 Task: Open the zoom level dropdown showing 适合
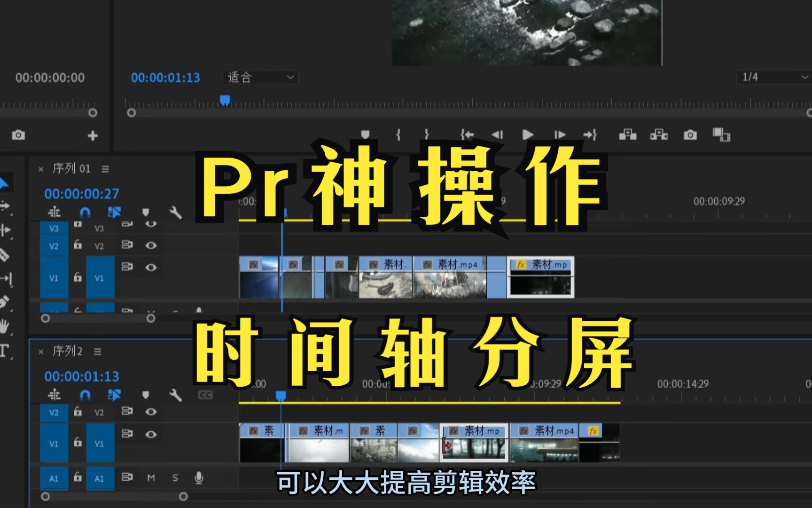pos(260,77)
